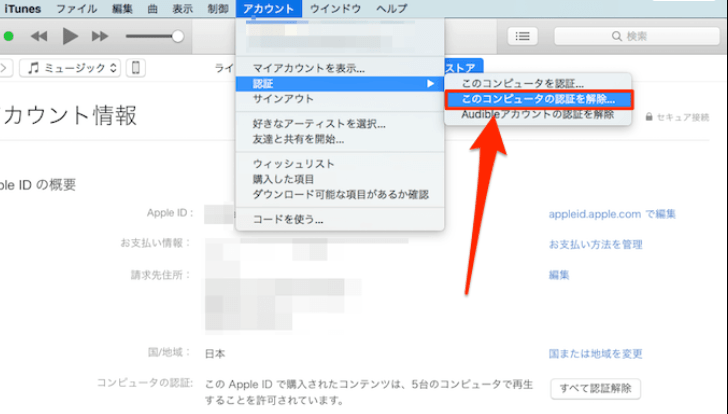Screen dimensions: 728x414
Task: Click the green window zoom button
Action: 8,36
